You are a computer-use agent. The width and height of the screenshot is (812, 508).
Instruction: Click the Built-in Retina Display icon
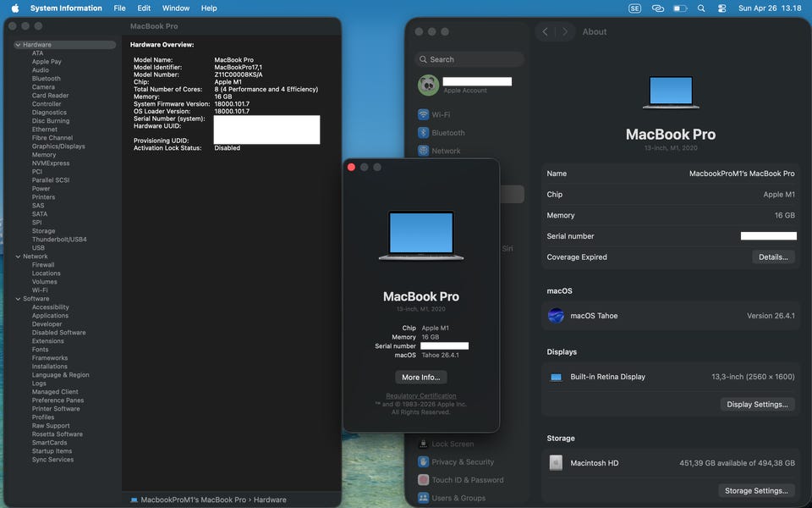coord(556,378)
